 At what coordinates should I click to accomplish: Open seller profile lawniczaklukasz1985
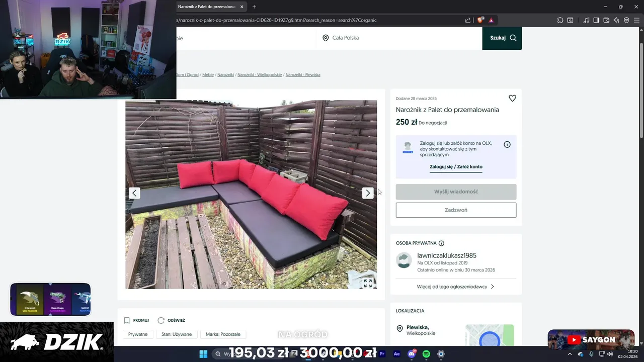pyautogui.click(x=447, y=255)
